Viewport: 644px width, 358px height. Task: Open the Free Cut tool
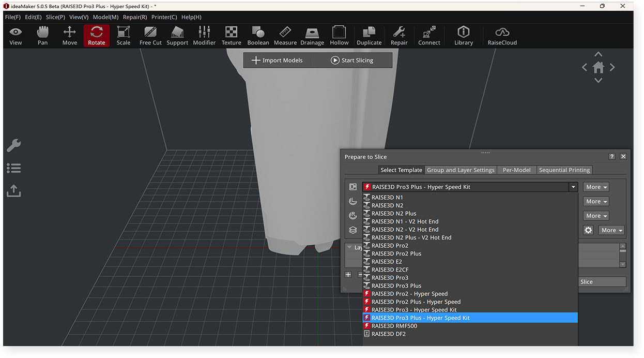click(x=150, y=35)
